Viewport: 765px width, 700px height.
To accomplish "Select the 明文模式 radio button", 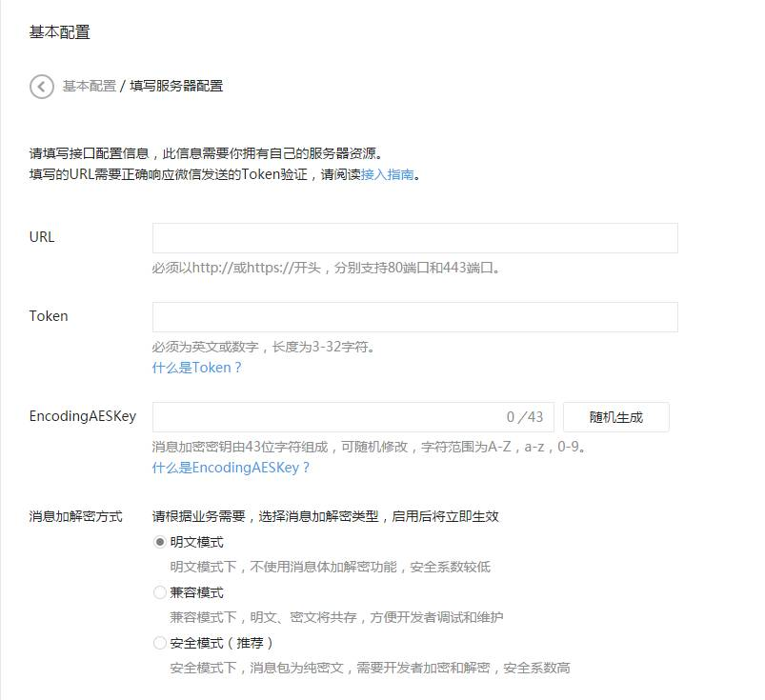I will pos(160,542).
